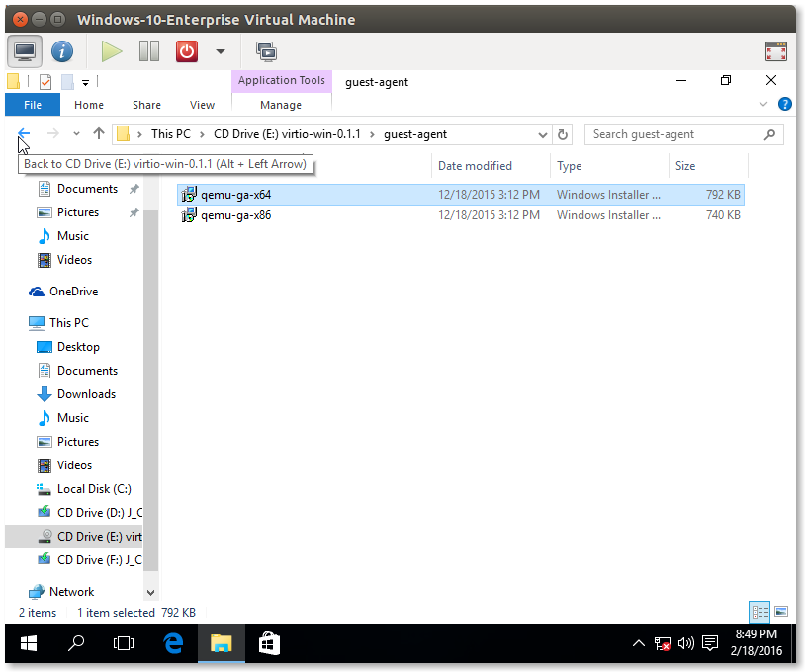805x672 pixels.
Task: Click the Search guest-agent field
Action: 683,134
